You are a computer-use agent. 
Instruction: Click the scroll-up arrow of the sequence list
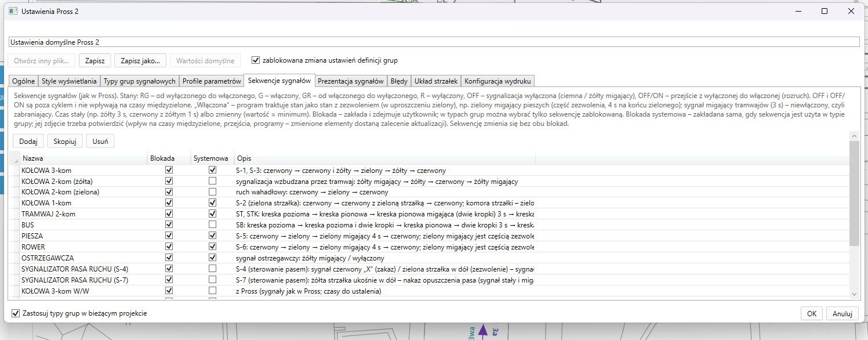pos(854,136)
